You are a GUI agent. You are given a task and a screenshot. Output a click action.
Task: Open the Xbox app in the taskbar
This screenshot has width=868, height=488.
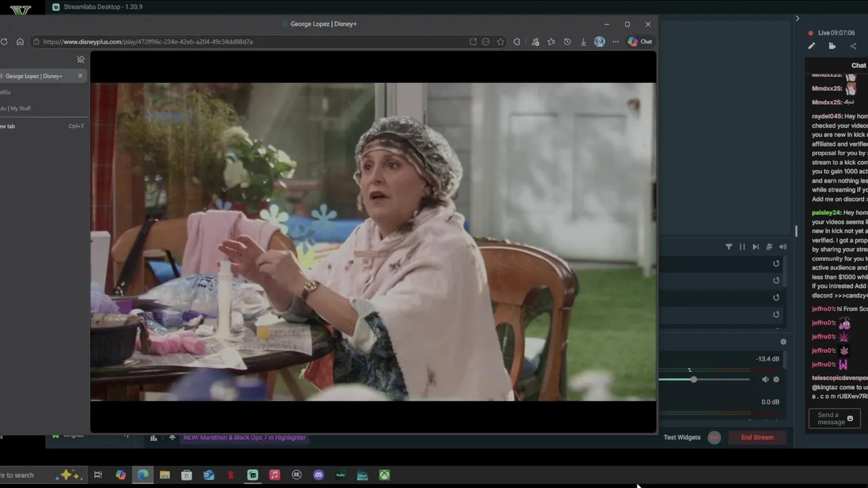[384, 475]
